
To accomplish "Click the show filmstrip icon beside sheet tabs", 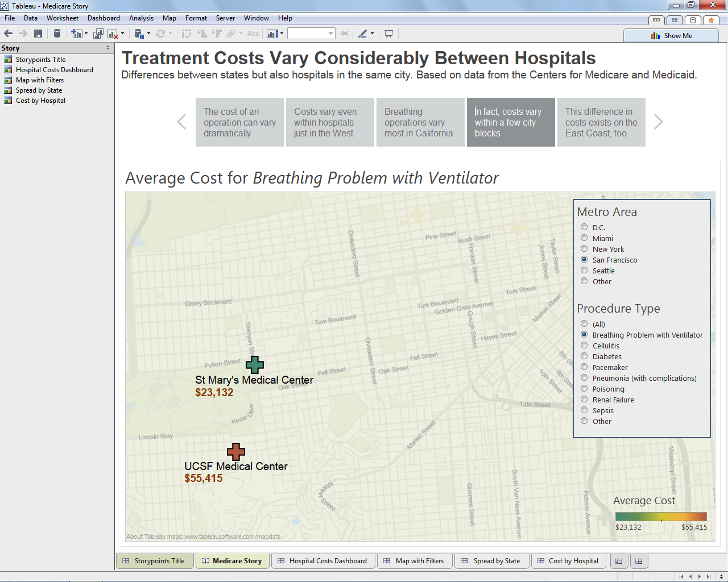I will pos(619,561).
